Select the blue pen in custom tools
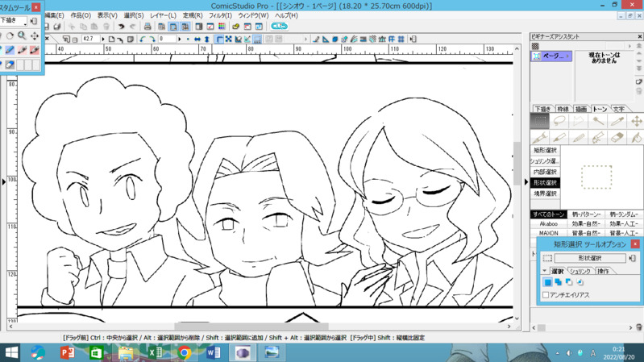 (10, 50)
